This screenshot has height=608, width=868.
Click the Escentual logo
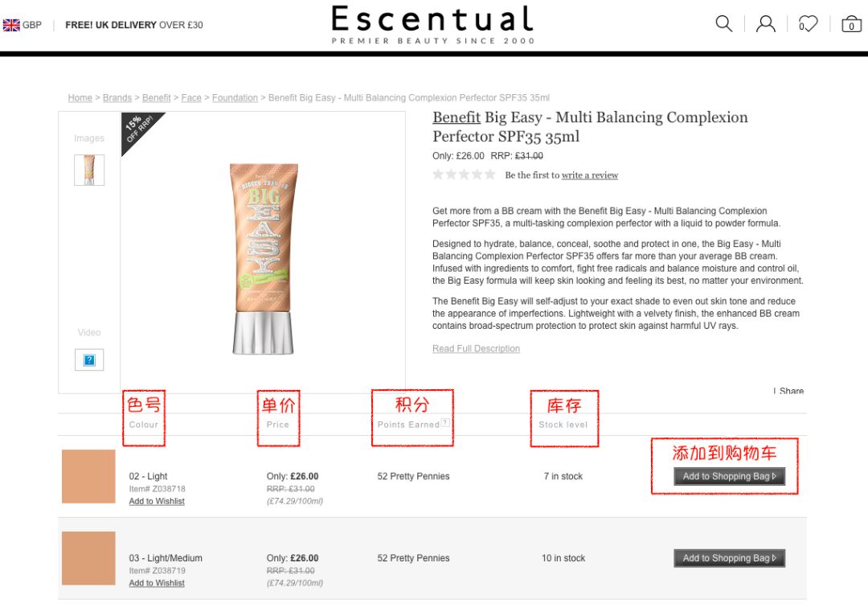pyautogui.click(x=432, y=24)
